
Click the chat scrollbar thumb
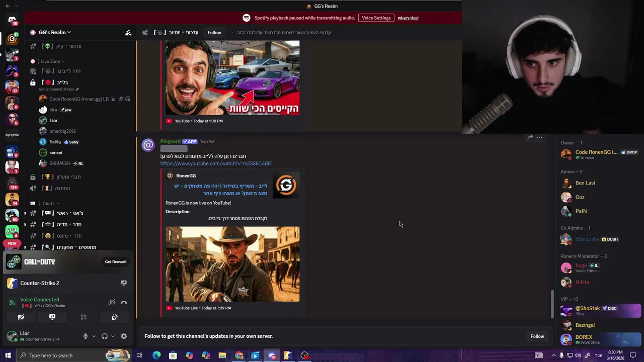coord(552,304)
